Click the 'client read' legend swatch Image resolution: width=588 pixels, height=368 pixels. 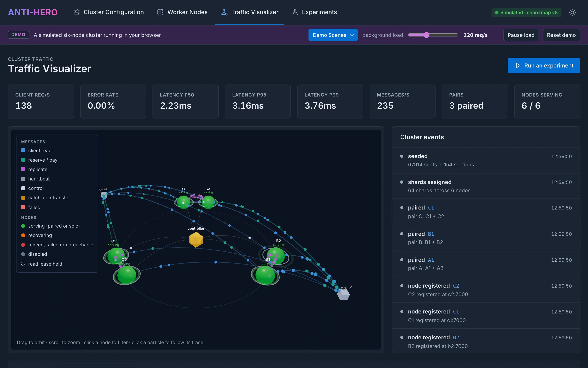23,150
